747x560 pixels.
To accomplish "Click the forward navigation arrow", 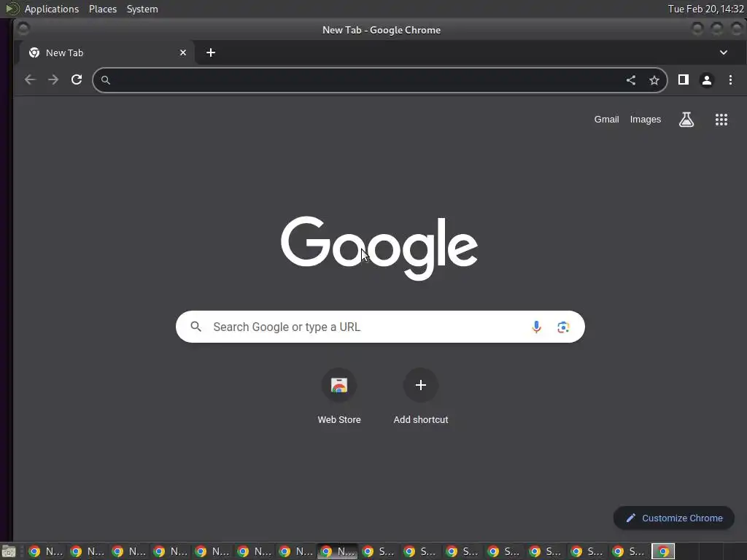I will (53, 80).
